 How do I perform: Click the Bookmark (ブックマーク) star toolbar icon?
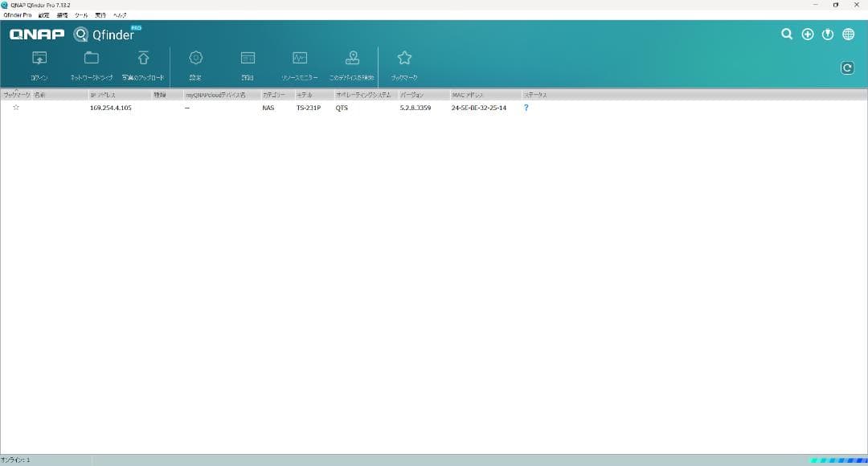(x=404, y=59)
